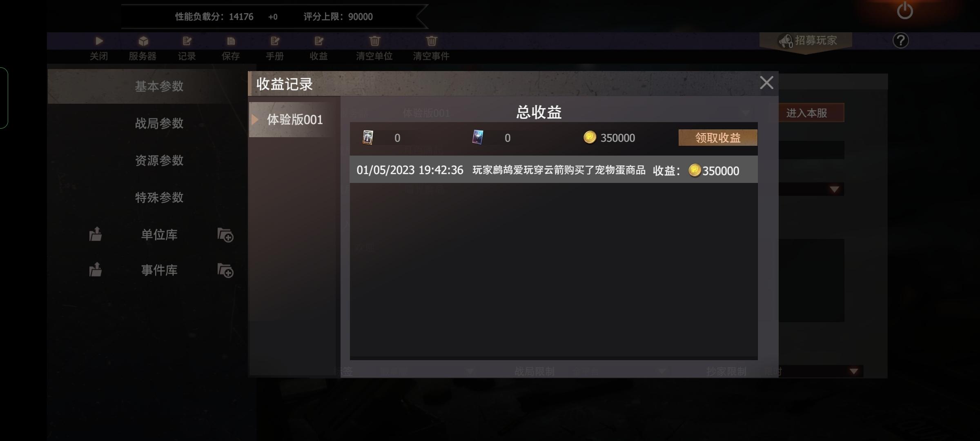
Task: Expand the 抄家限制 dropdown arrow
Action: tap(854, 371)
